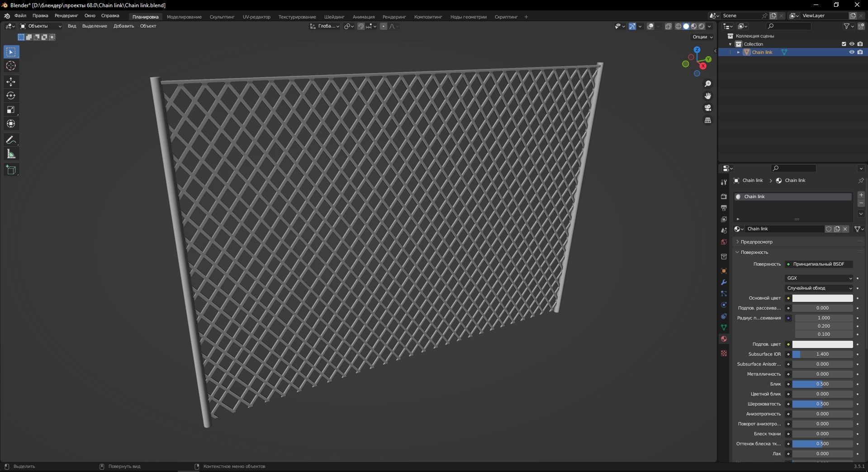Collapse the Collection tree arrow
The height and width of the screenshot is (472, 868).
pos(730,44)
